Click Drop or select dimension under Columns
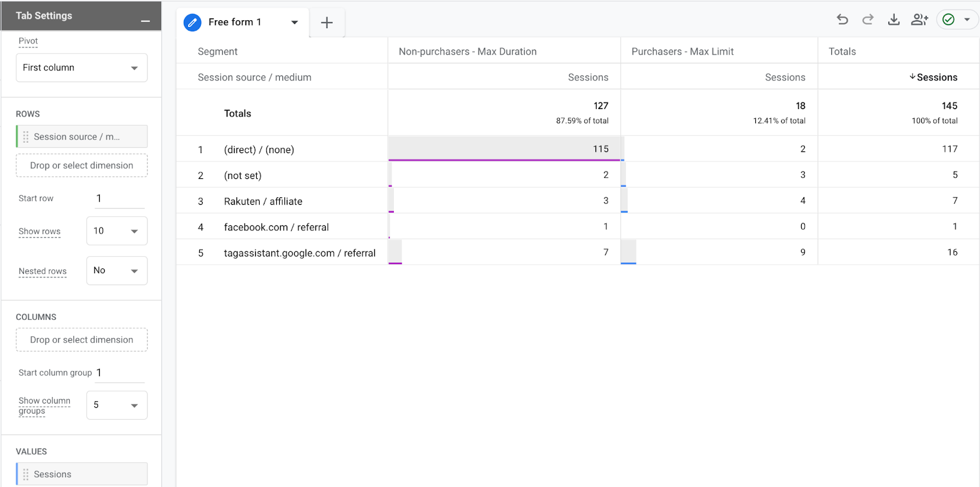The image size is (980, 487). tap(81, 340)
